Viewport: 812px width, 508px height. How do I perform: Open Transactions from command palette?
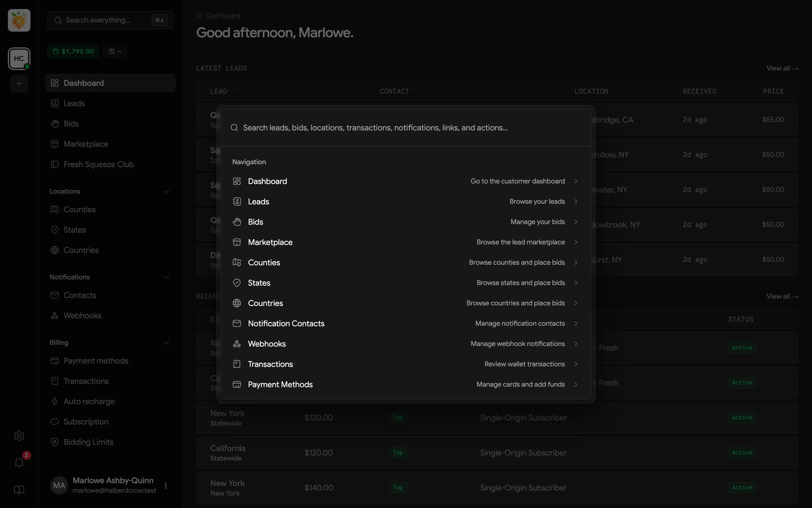click(x=406, y=364)
